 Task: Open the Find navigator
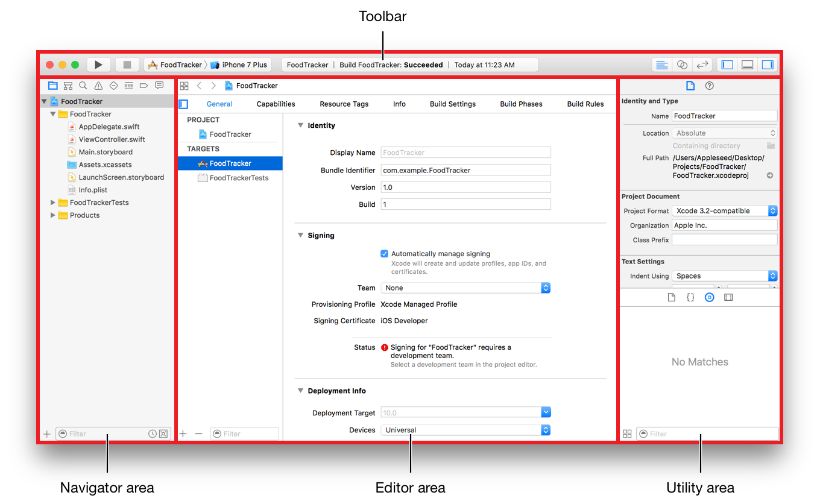83,86
